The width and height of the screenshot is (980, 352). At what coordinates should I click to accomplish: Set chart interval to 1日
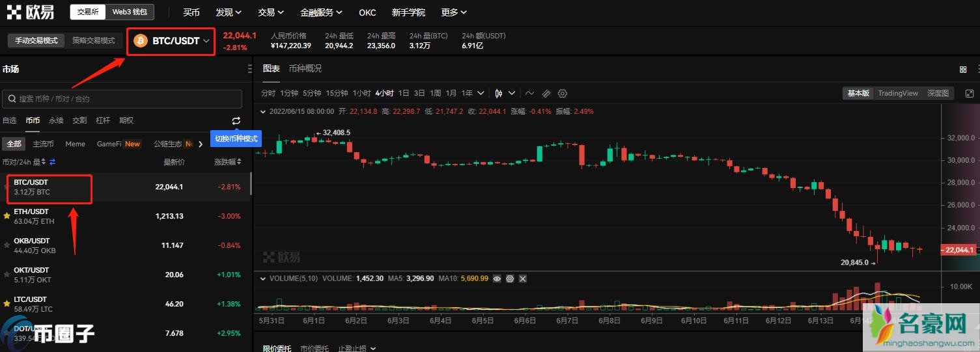tap(404, 93)
